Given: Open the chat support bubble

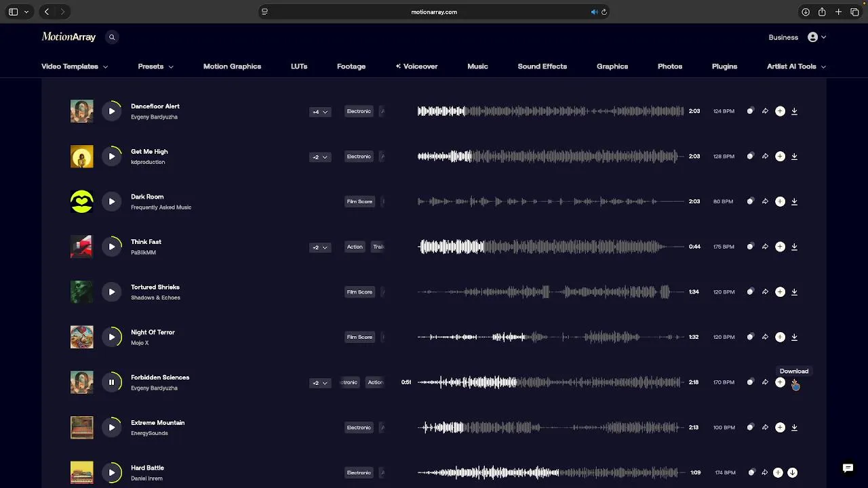Looking at the screenshot, I should tap(848, 468).
